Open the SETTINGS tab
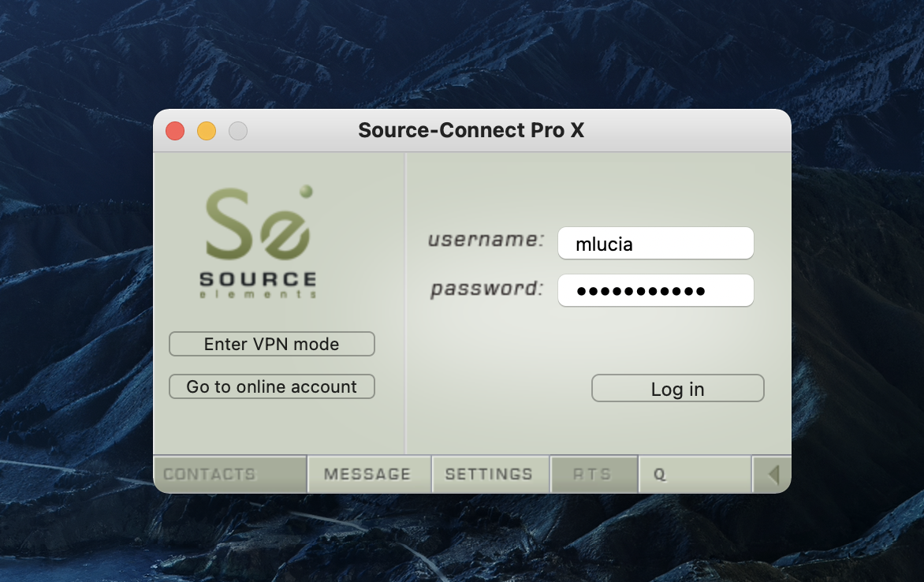Viewport: 924px width, 582px height. pyautogui.click(x=489, y=474)
